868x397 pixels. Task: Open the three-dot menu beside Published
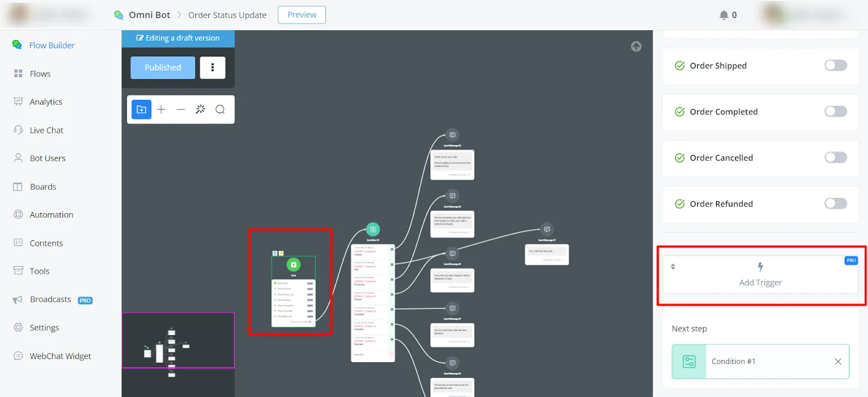click(x=213, y=68)
